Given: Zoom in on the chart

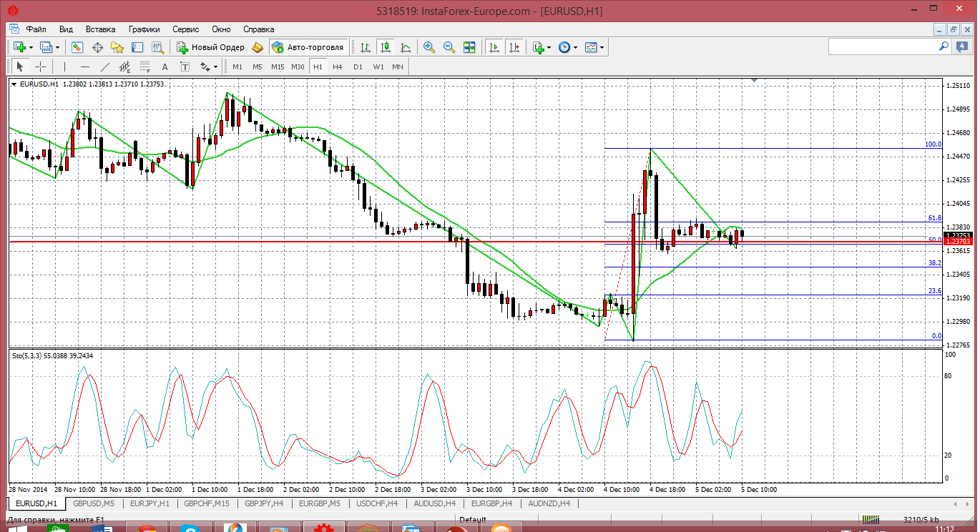Looking at the screenshot, I should coord(429,47).
